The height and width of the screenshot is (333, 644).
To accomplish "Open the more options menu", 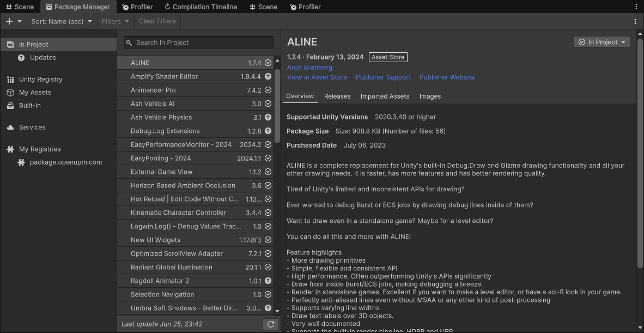I will click(635, 21).
